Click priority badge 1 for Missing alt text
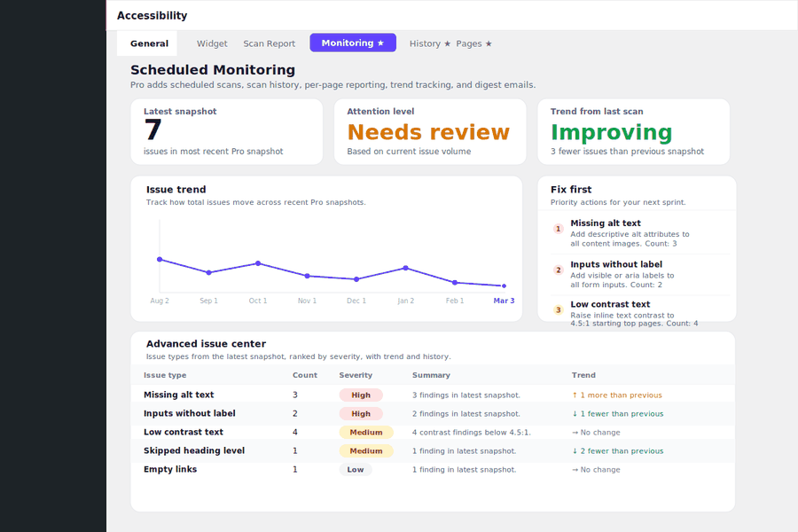798x532 pixels. click(x=559, y=229)
